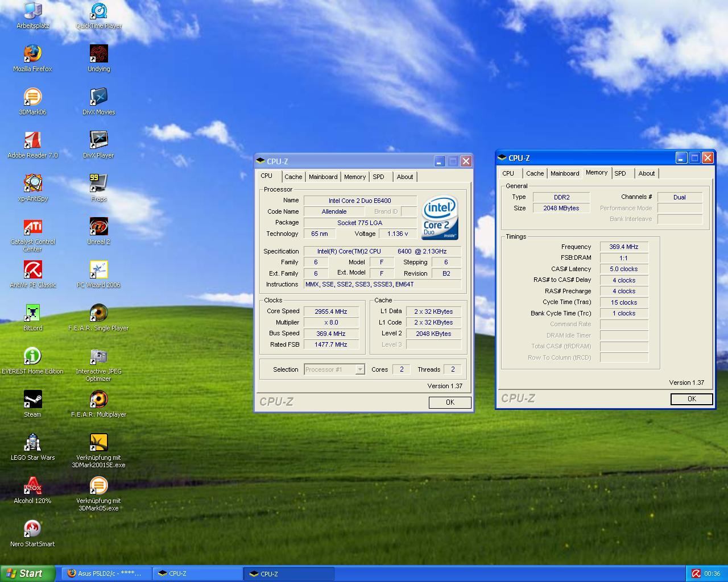Open the Arbeitsplatz desktop icon
This screenshot has width=728, height=582.
tap(33, 11)
